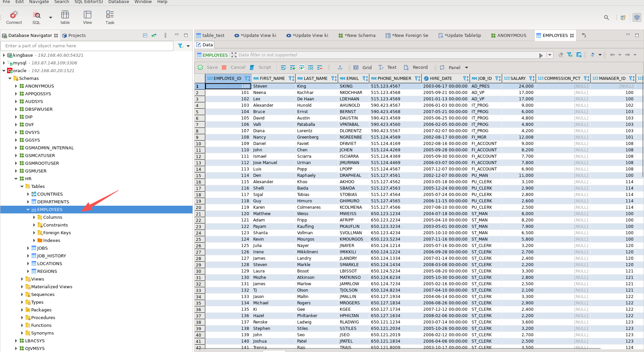The width and height of the screenshot is (644, 352).
Task: Click the Script button
Action: click(x=261, y=67)
